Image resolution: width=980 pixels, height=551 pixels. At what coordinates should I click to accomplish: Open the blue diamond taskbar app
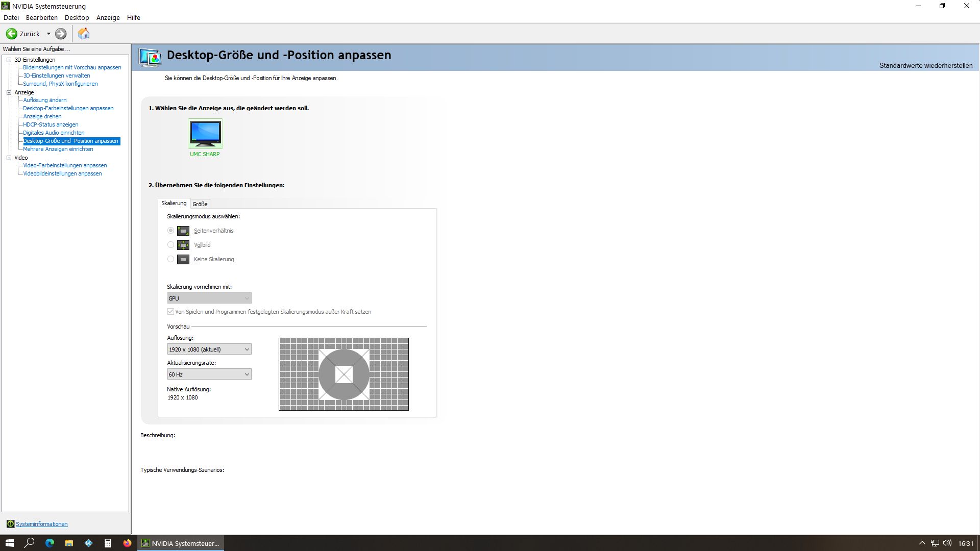coord(88,543)
